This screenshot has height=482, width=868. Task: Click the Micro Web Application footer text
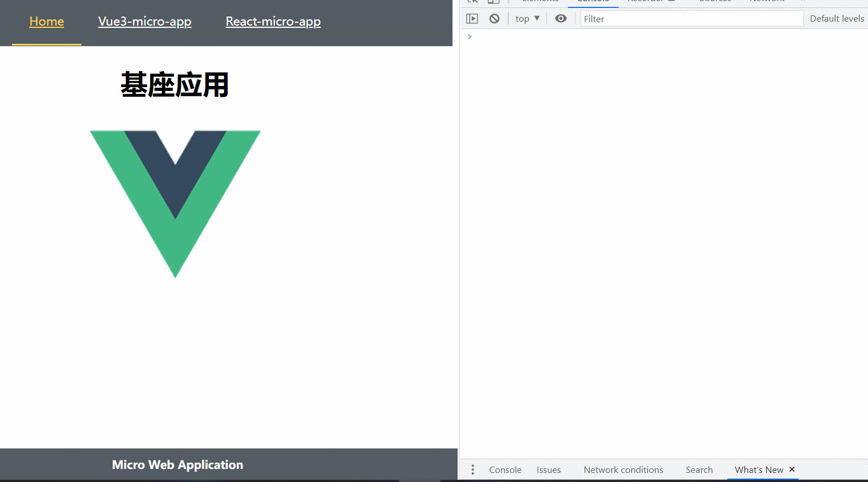coord(178,465)
